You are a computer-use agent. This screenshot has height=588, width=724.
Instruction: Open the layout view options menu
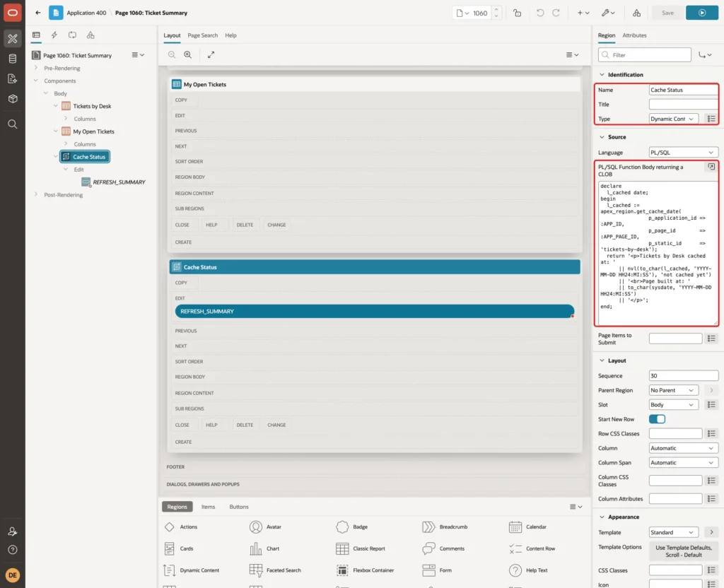[572, 54]
